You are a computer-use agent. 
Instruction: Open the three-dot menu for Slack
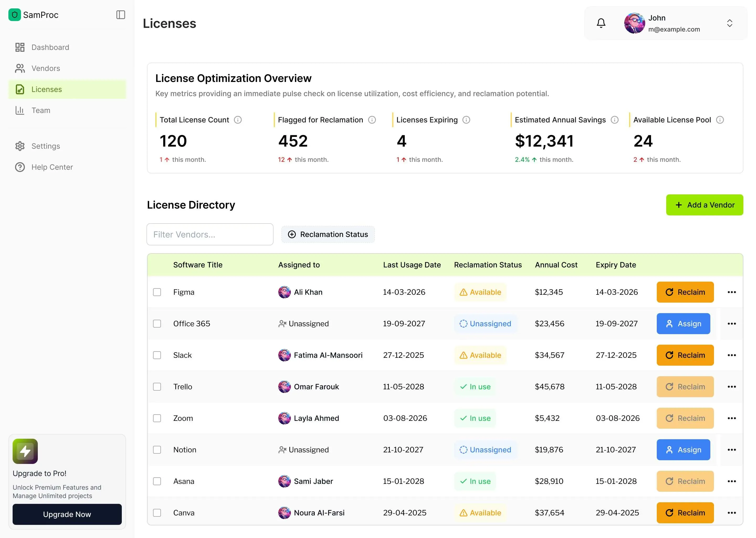pos(732,355)
